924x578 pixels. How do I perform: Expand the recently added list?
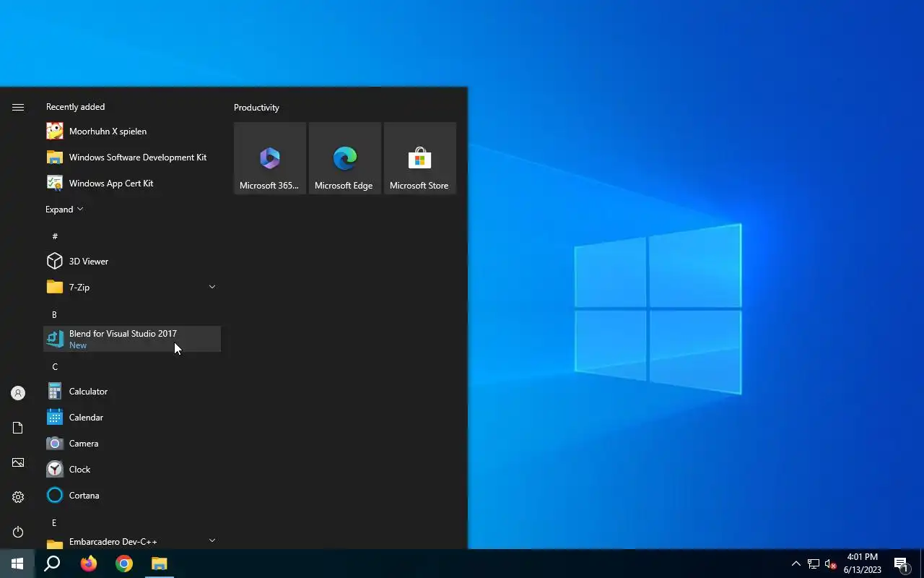click(64, 210)
